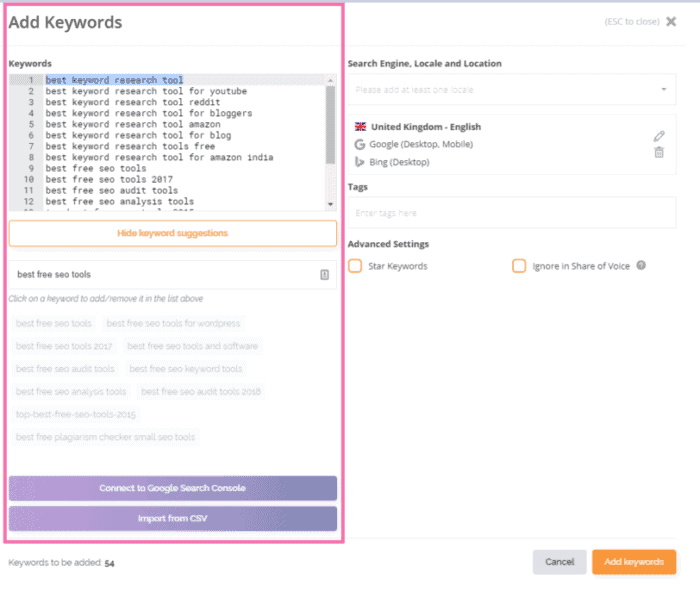Viewport: 700px width, 591px height.
Task: Click line 'best keyword research tool for bloggers'
Action: [149, 113]
